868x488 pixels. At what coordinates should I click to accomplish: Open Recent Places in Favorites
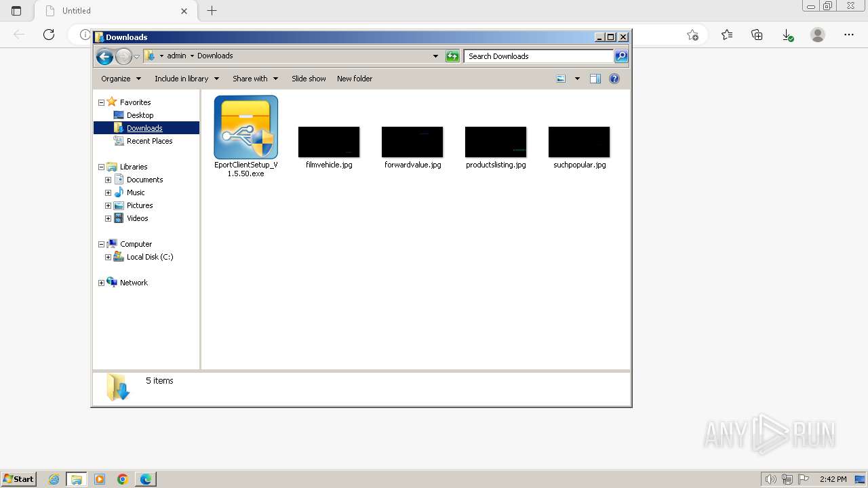(149, 141)
